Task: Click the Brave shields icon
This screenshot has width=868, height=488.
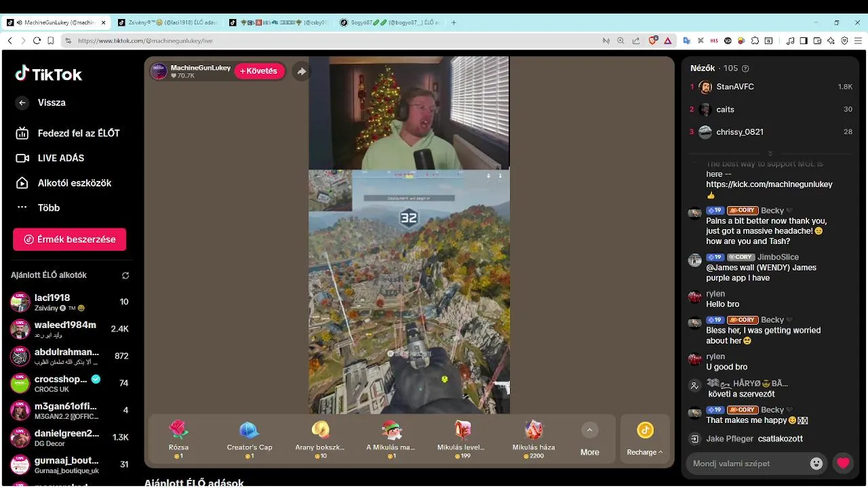Action: [653, 41]
